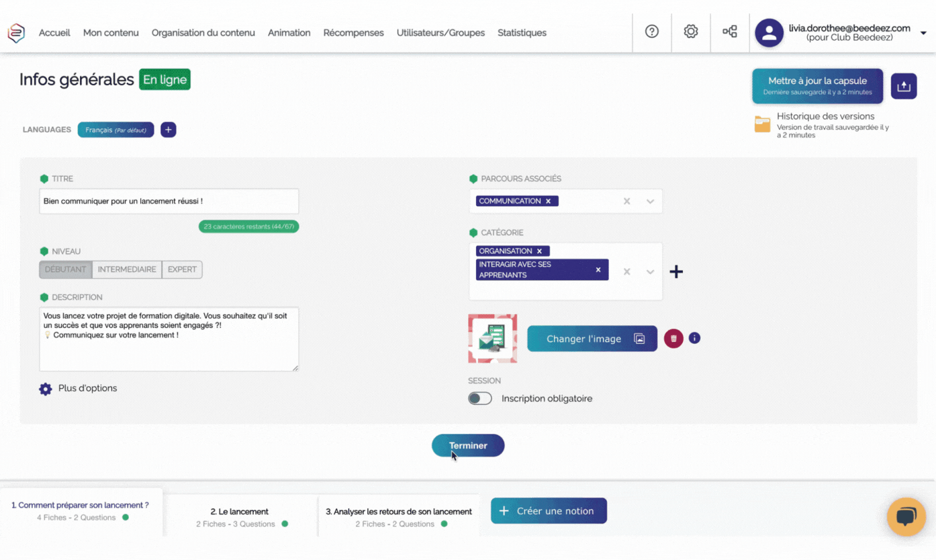Image resolution: width=936 pixels, height=560 pixels.
Task: Select the Expert level option
Action: click(x=182, y=269)
